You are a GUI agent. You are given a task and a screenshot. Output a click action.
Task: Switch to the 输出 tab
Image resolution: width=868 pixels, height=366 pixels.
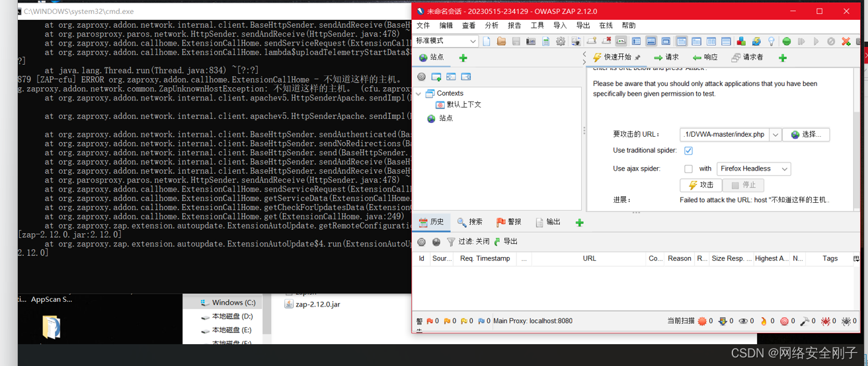548,222
